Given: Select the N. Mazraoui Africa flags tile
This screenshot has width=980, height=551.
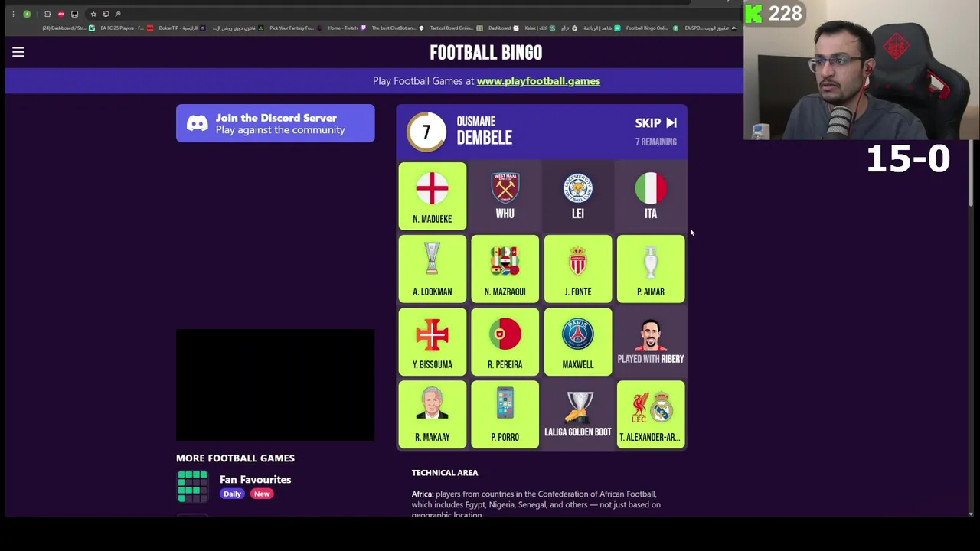Looking at the screenshot, I should pos(505,269).
